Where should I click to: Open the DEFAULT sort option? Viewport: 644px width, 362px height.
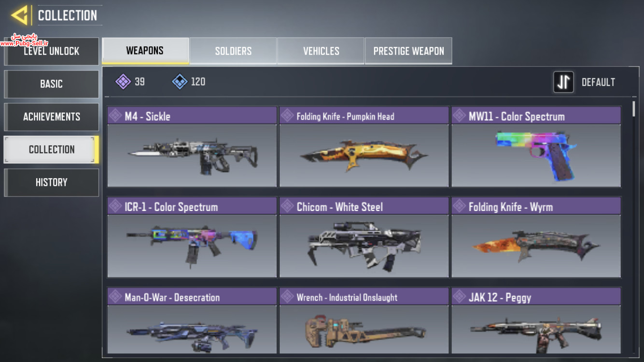coord(598,82)
